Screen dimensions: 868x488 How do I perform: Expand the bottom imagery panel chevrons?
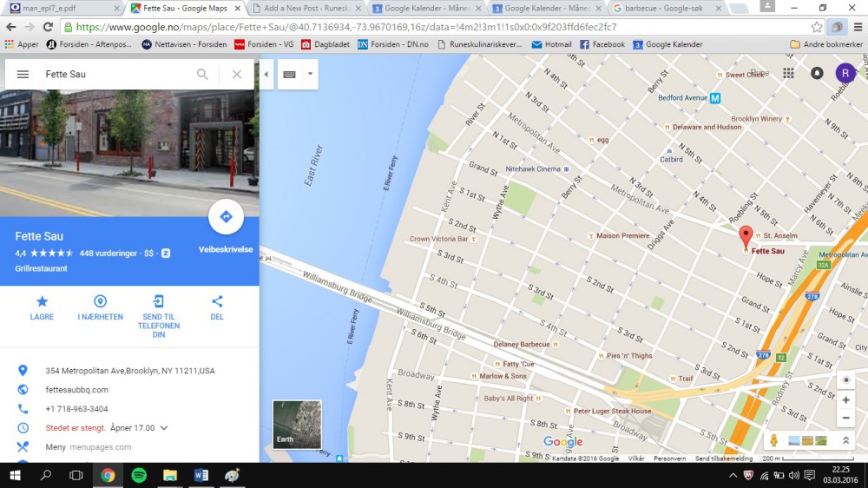tap(845, 441)
